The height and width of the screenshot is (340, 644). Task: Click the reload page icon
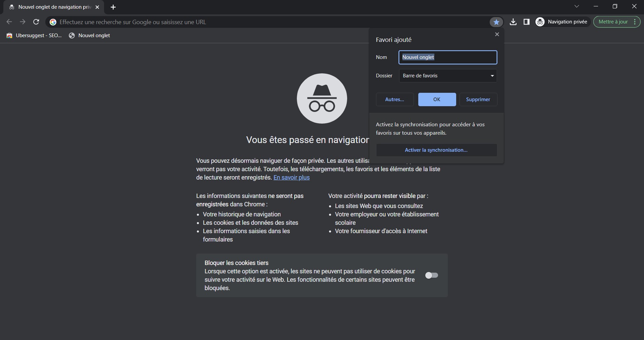(36, 22)
